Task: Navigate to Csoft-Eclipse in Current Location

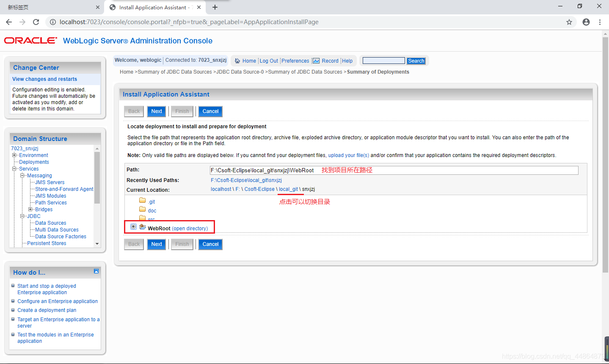Action: pos(259,189)
